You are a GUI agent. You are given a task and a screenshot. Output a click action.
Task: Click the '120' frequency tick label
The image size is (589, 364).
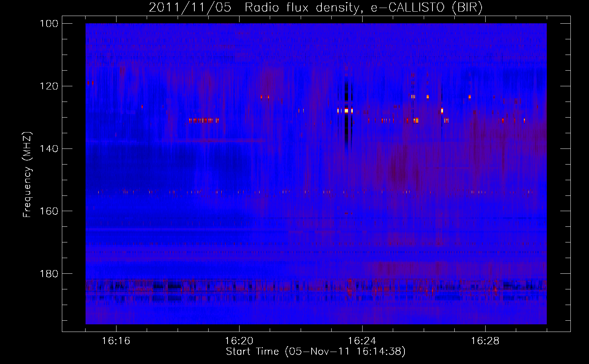[49, 86]
